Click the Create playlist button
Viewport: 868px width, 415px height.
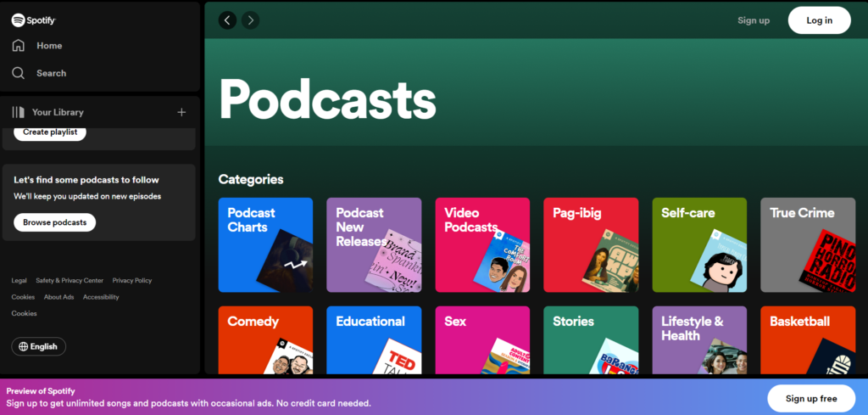tap(50, 132)
